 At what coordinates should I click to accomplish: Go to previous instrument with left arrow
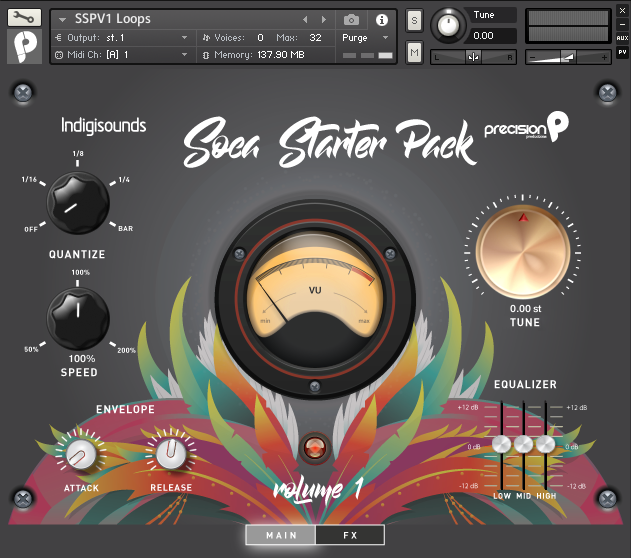point(306,19)
